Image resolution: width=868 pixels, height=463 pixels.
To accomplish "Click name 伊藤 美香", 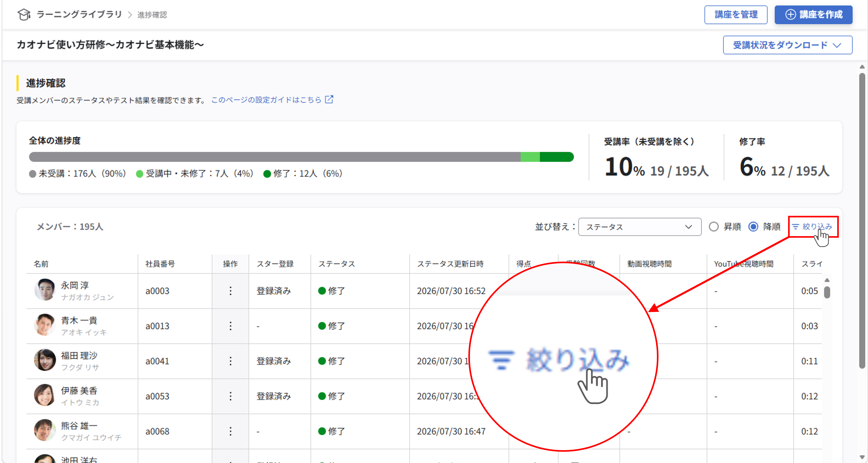I will tap(79, 391).
